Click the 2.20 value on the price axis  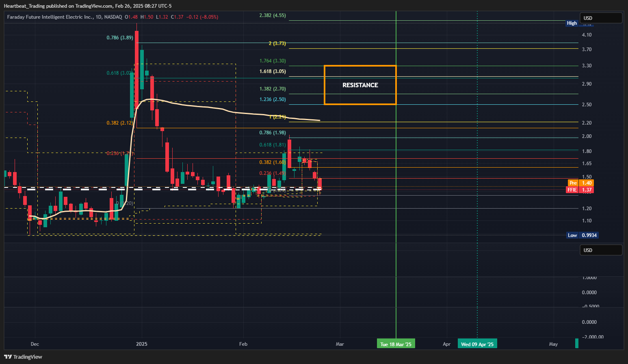click(587, 123)
